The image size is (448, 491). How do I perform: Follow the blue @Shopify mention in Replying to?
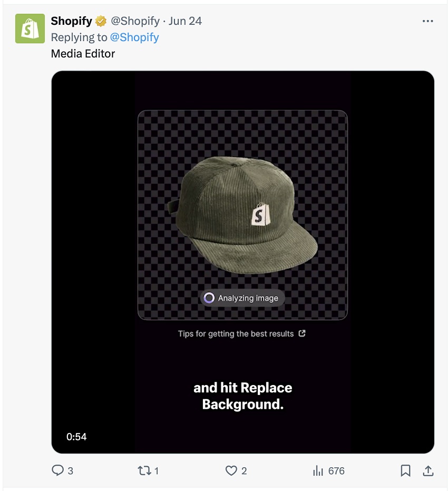134,37
